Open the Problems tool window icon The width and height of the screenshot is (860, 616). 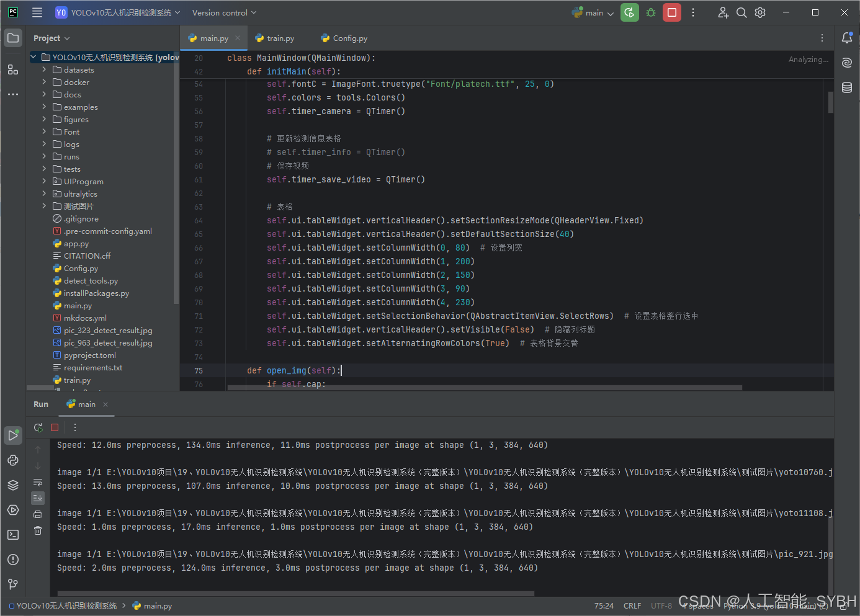pyautogui.click(x=13, y=560)
